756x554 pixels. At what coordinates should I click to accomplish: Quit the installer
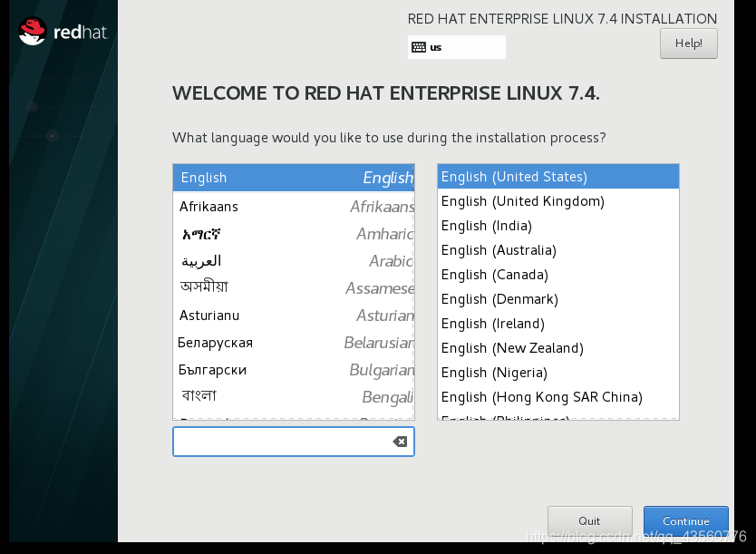pos(589,521)
